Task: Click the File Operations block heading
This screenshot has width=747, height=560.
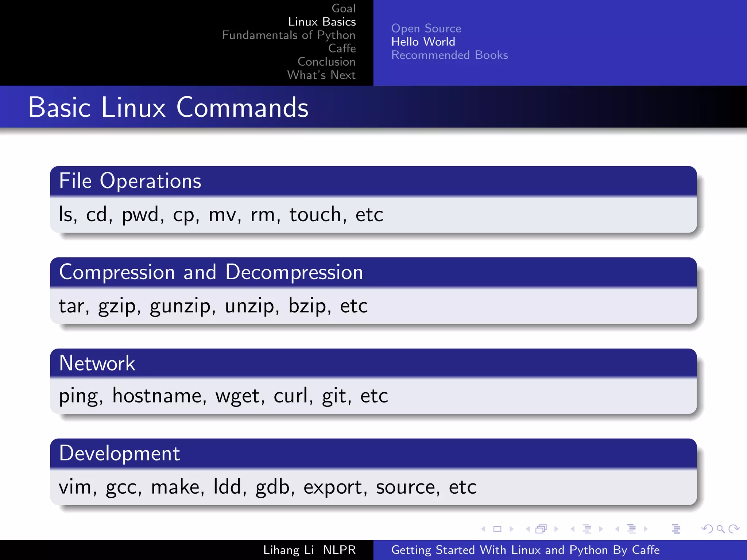Action: click(x=130, y=181)
